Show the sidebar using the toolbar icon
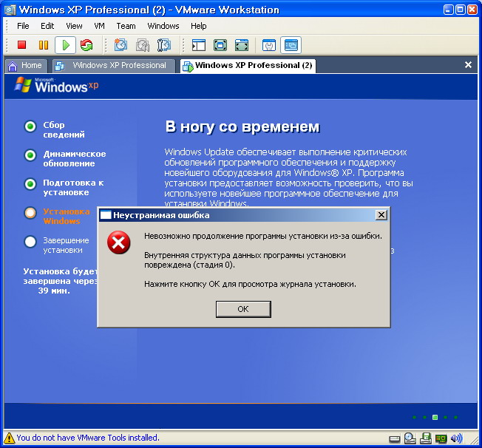The image size is (482, 448). (x=198, y=45)
